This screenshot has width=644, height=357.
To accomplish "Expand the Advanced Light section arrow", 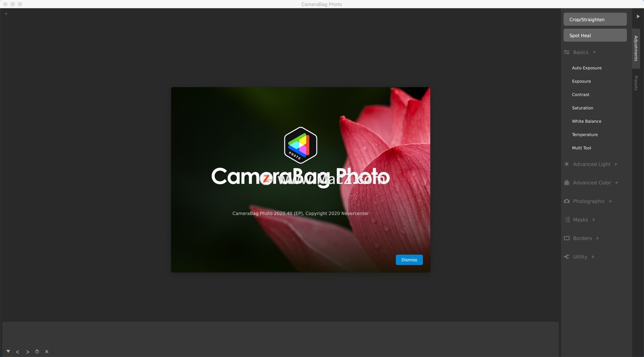I will (616, 164).
